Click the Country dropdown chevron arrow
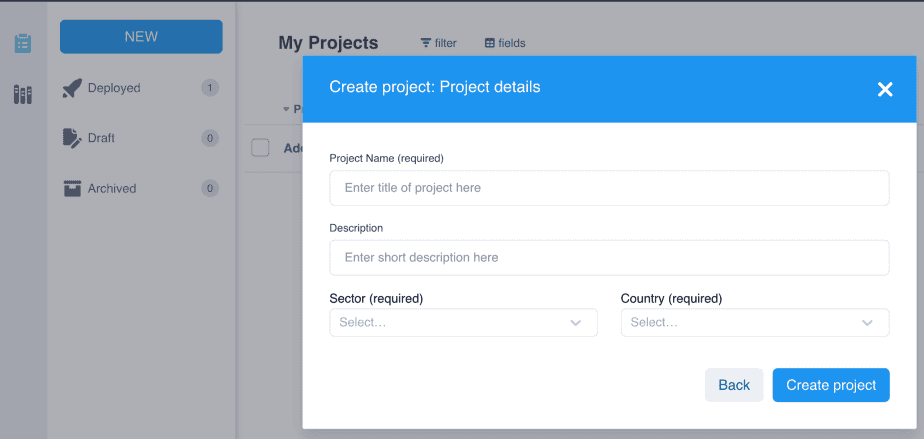 [x=867, y=323]
